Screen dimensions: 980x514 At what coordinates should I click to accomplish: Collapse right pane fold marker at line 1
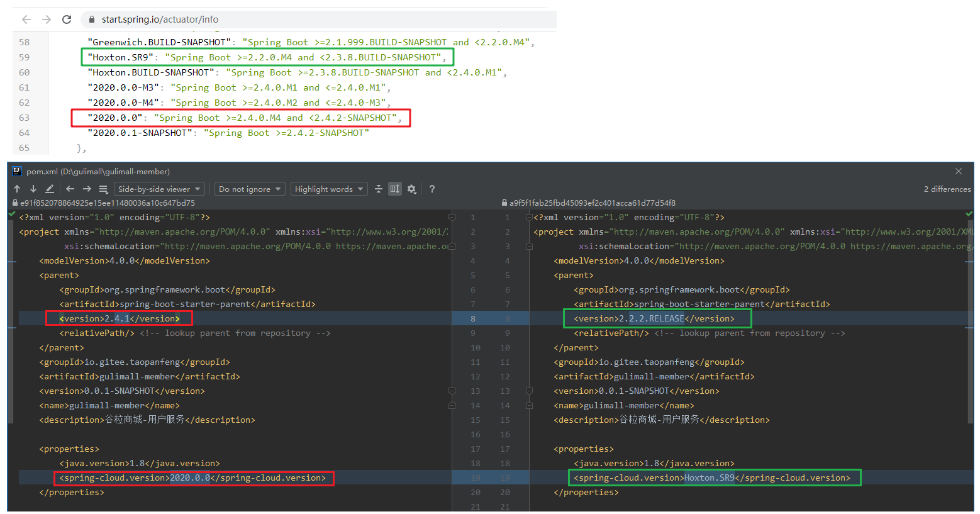click(x=529, y=217)
